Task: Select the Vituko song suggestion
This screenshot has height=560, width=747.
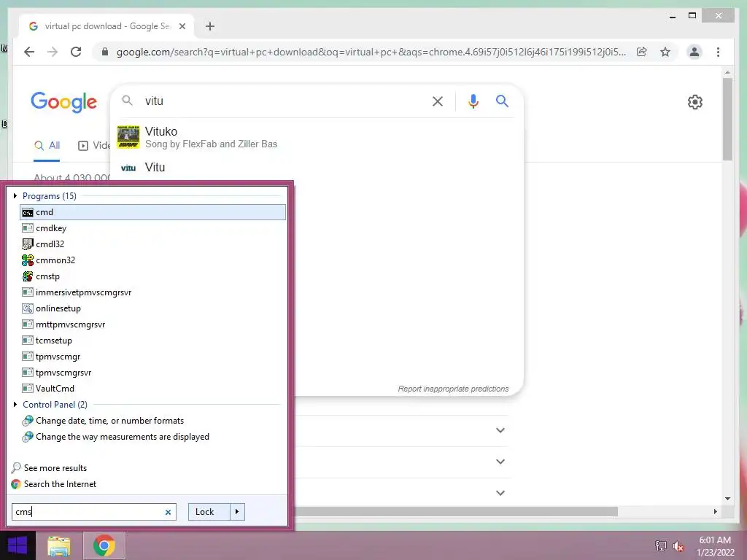Action: pos(317,137)
